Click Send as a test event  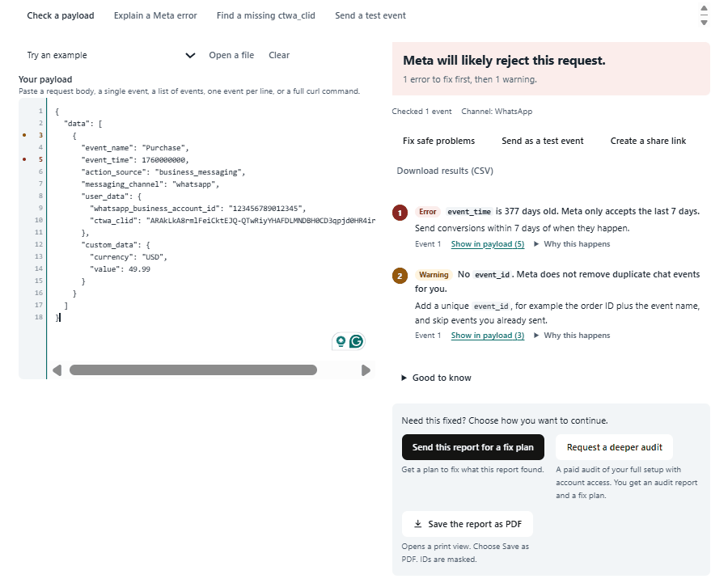tap(542, 141)
